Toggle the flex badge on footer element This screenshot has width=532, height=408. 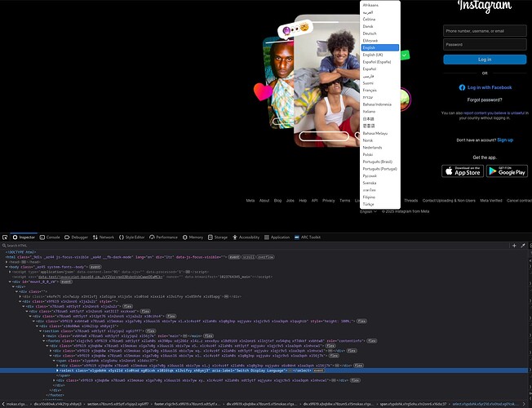click(x=371, y=341)
